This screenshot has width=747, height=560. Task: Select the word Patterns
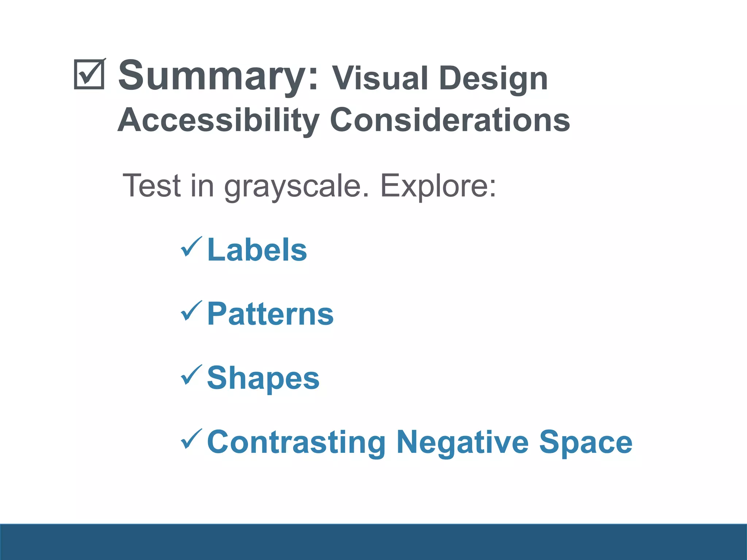pos(270,314)
